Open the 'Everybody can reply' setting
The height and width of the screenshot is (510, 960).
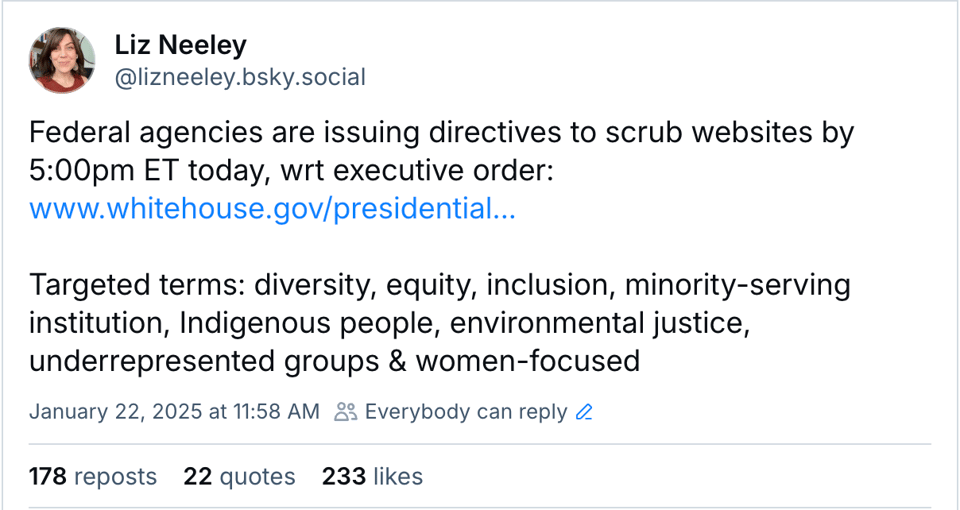tap(466, 412)
